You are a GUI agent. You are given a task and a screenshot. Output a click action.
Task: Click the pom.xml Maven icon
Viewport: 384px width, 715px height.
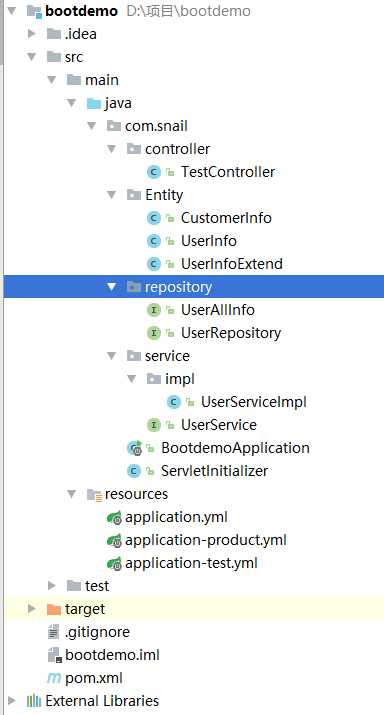[x=54, y=678]
